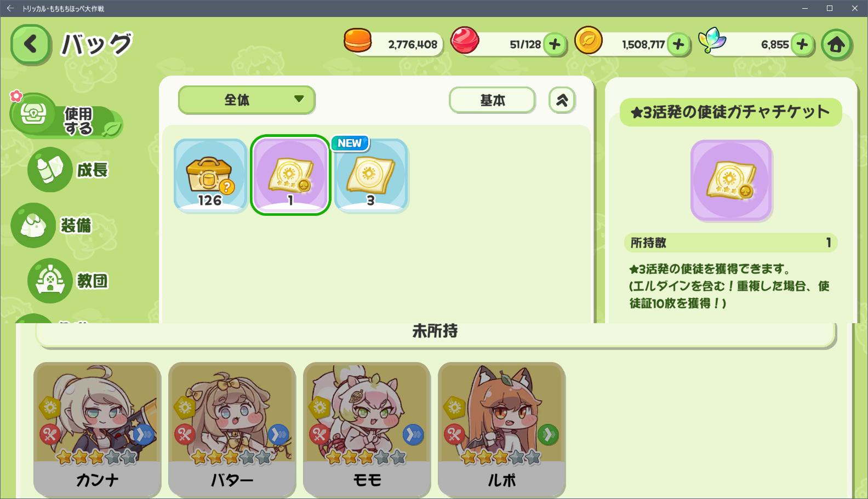Select the purple 3-star gacha ticket
Viewport: 868px width, 499px height.
coord(290,175)
